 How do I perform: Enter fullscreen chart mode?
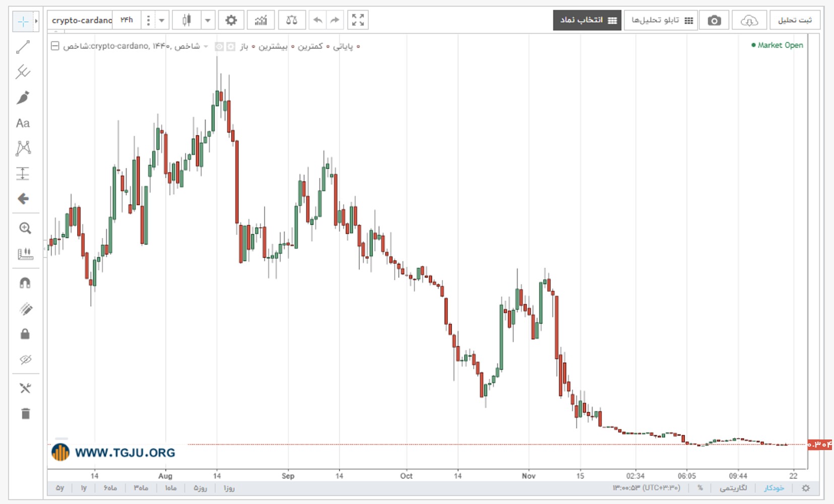point(358,20)
